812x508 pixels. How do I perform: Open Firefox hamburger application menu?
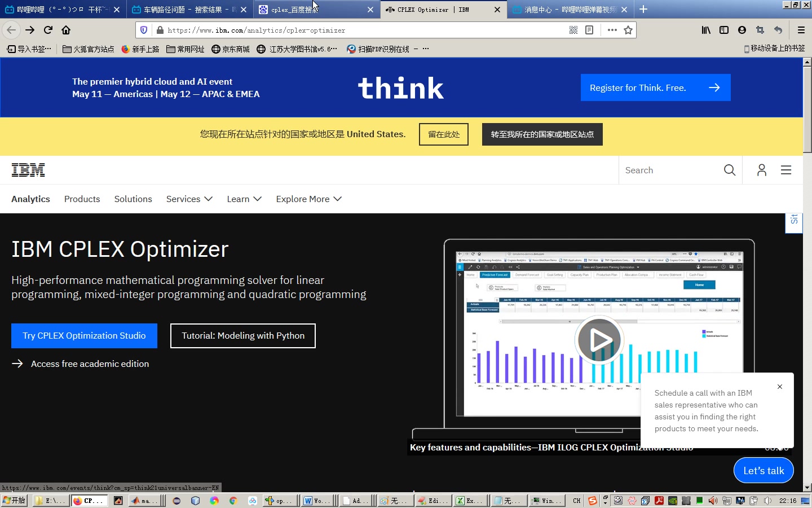tap(801, 30)
